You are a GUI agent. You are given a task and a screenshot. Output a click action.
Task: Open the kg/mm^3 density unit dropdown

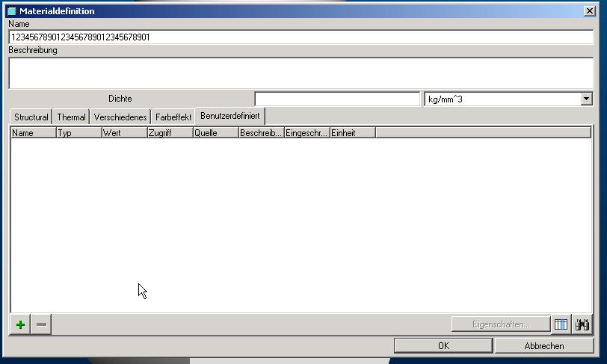pyautogui.click(x=587, y=99)
